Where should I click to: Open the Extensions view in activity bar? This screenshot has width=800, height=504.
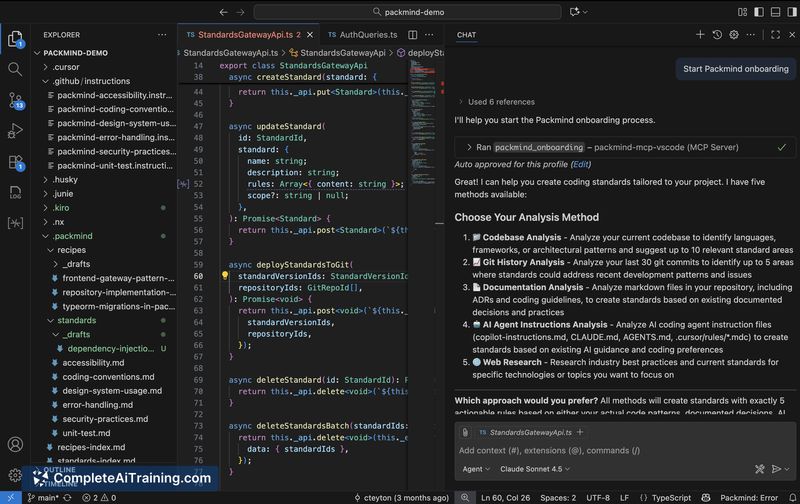click(15, 162)
